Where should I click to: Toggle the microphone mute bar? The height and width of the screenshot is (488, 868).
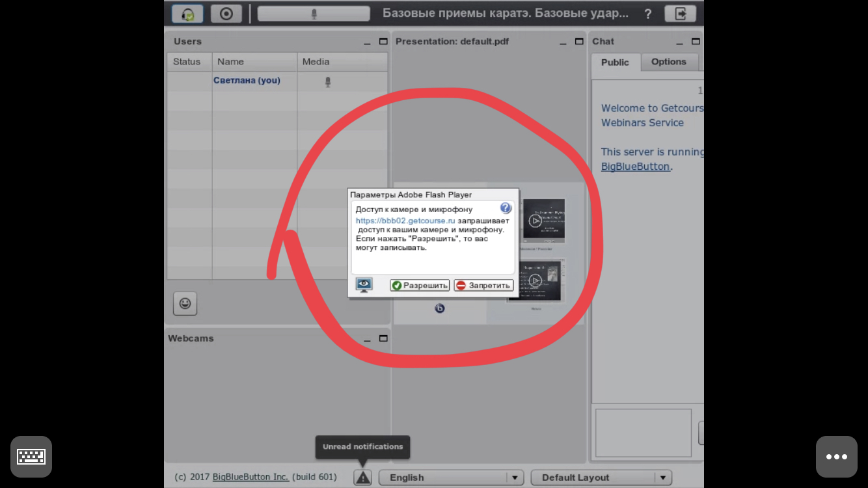tap(314, 14)
